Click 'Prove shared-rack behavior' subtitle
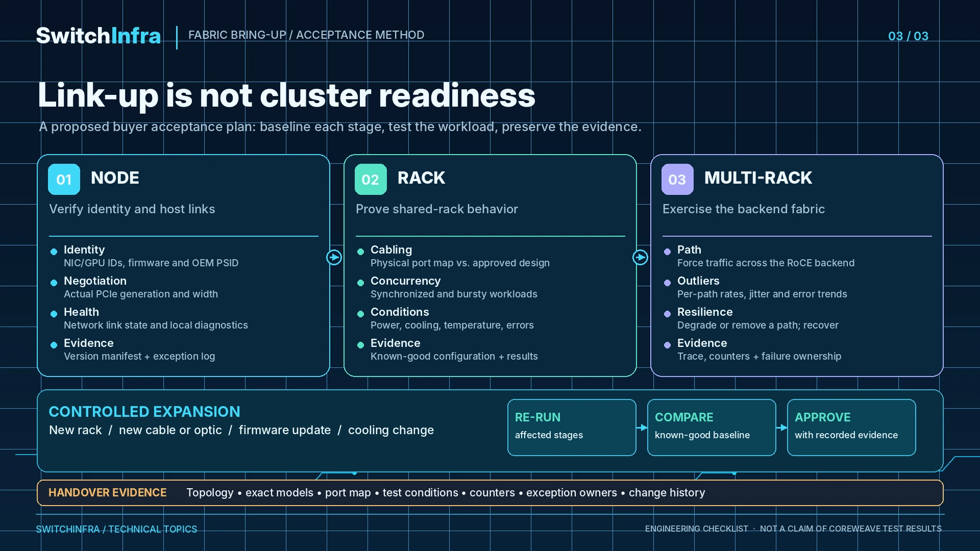Viewport: 980px width, 551px height. [x=437, y=209]
